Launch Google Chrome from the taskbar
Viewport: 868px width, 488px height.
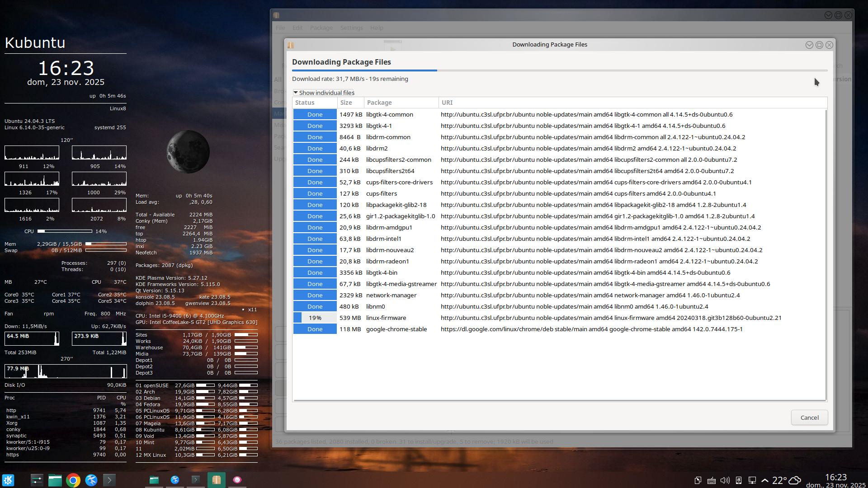(73, 480)
